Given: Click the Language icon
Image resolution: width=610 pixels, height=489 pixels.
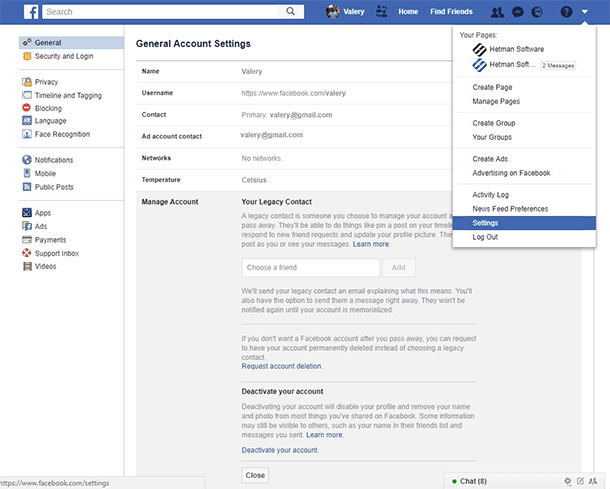Looking at the screenshot, I should (27, 121).
